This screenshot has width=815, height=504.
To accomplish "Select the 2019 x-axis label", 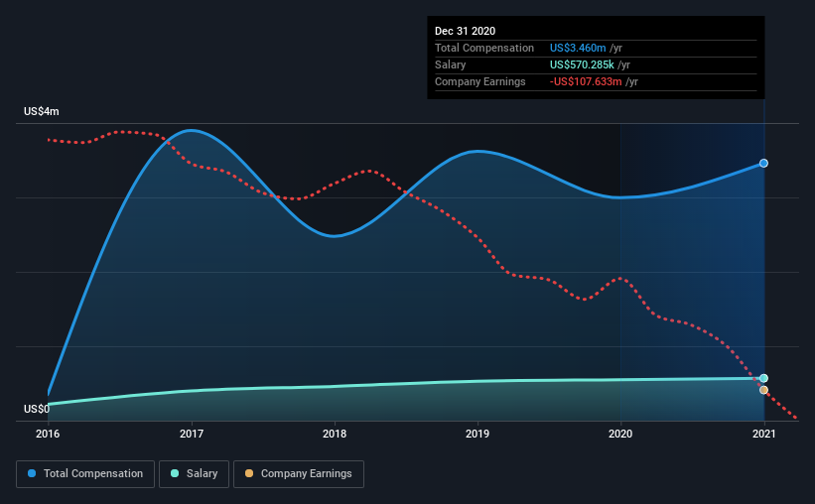I will pos(477,434).
